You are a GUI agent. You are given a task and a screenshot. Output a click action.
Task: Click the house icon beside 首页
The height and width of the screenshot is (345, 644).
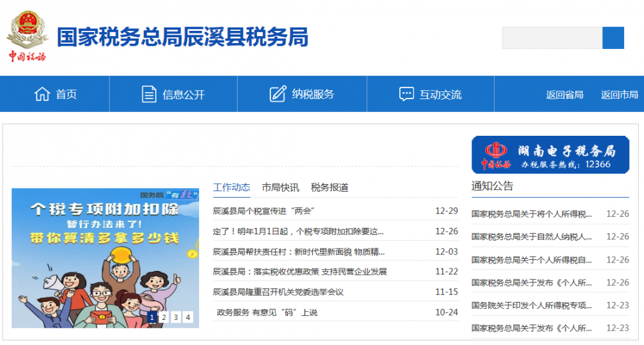pyautogui.click(x=42, y=94)
